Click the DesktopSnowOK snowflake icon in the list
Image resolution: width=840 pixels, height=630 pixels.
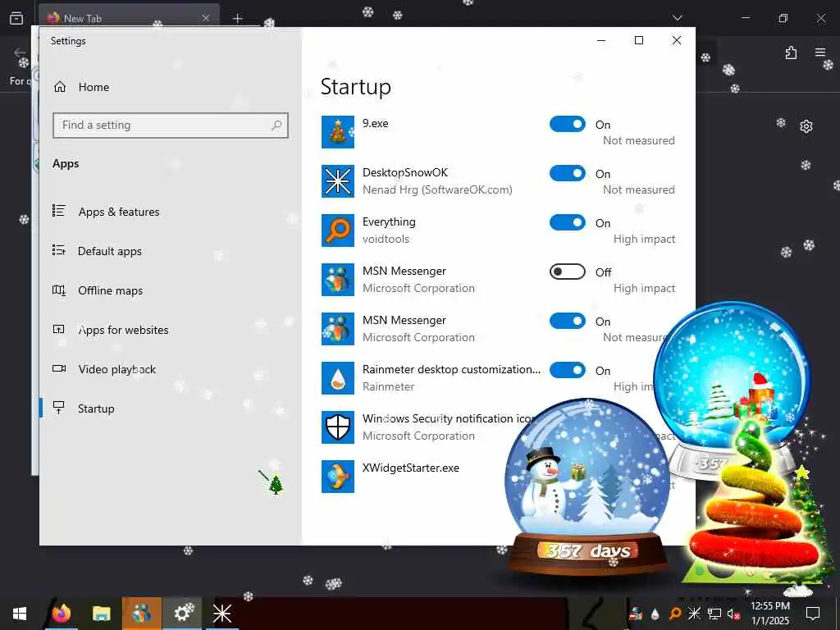click(x=337, y=181)
